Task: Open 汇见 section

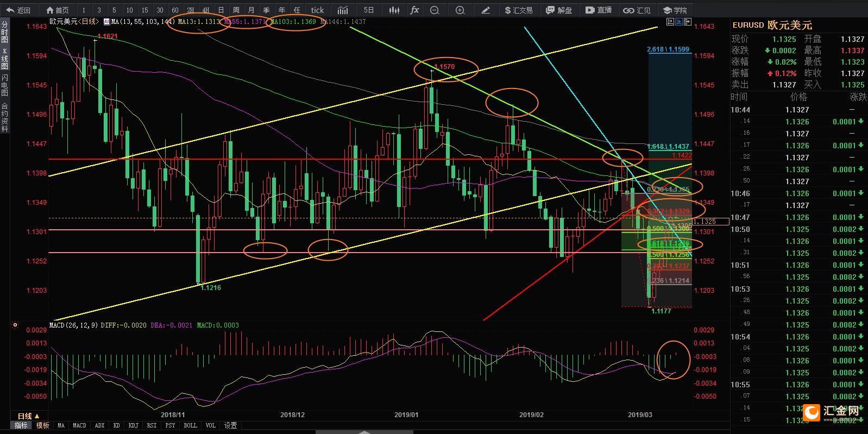Action: point(637,10)
